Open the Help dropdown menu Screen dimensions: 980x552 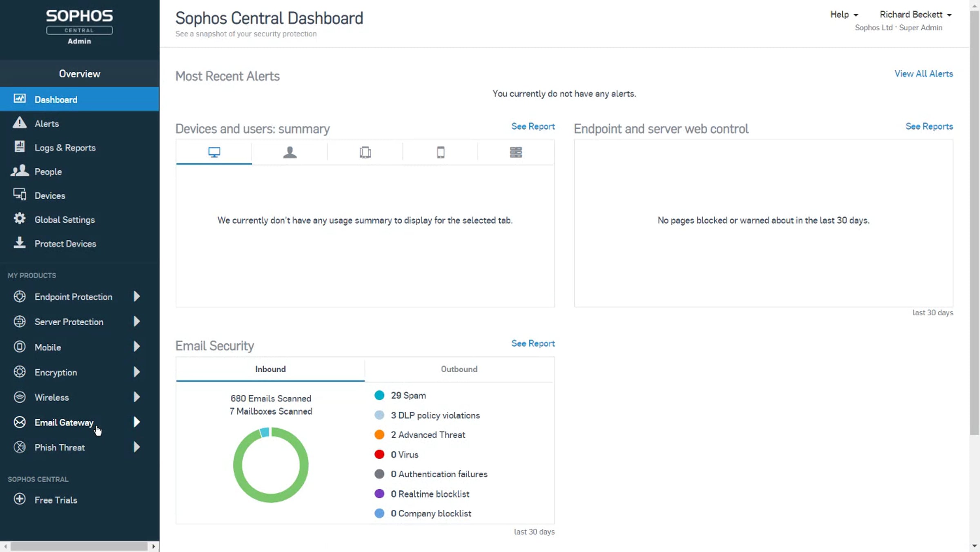tap(844, 15)
